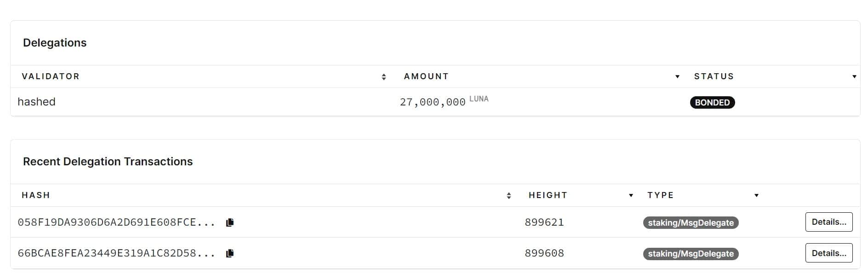Copy hash starting with 058F19DA

230,222
